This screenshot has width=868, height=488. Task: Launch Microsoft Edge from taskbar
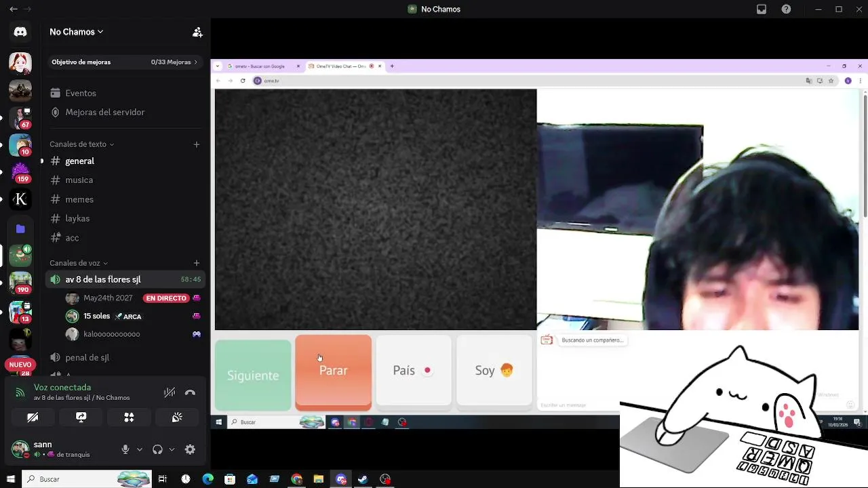(x=208, y=479)
